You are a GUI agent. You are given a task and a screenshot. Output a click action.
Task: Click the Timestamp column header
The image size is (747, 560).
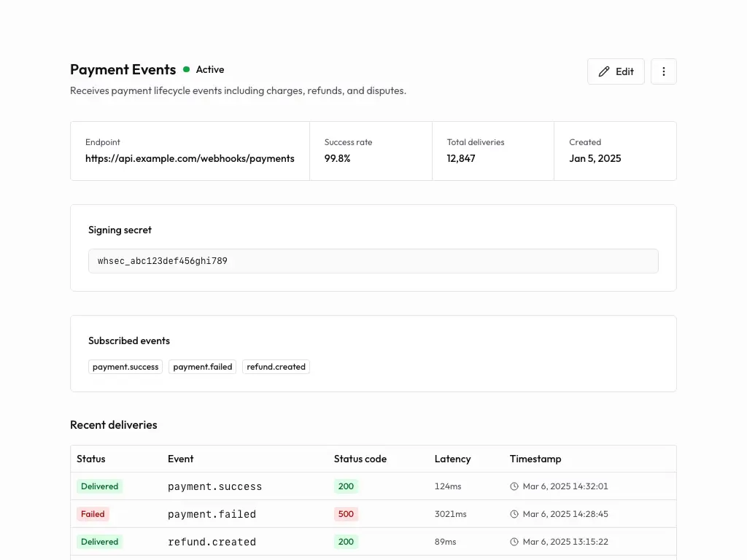coord(535,459)
